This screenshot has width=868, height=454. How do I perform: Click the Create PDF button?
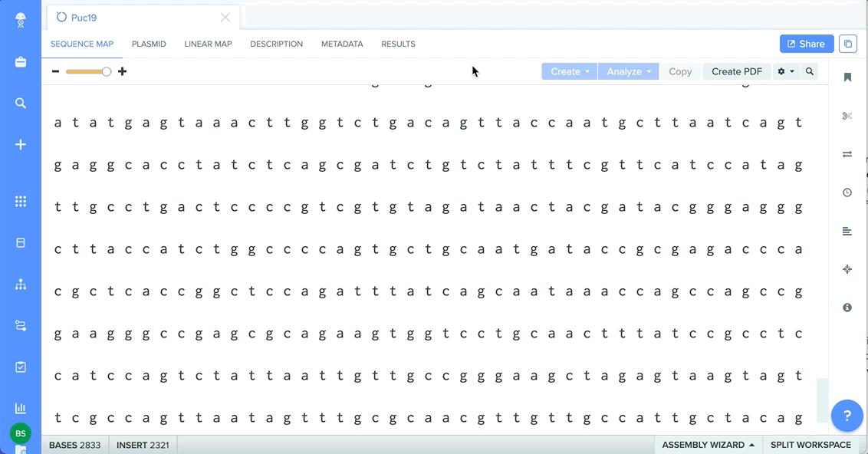point(737,71)
